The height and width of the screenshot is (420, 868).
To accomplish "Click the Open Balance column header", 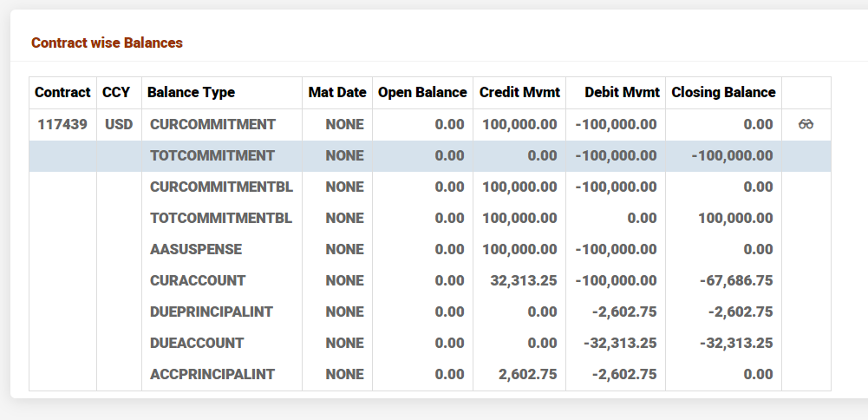I will [x=422, y=92].
